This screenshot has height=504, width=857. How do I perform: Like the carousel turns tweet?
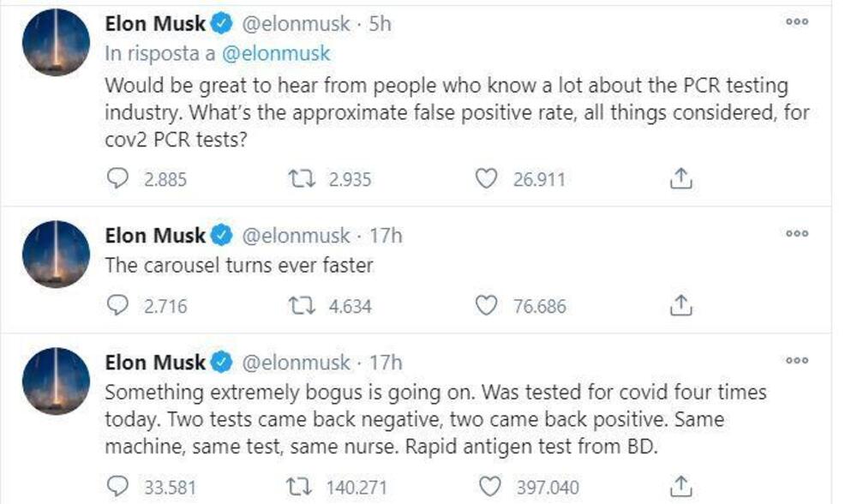486,306
